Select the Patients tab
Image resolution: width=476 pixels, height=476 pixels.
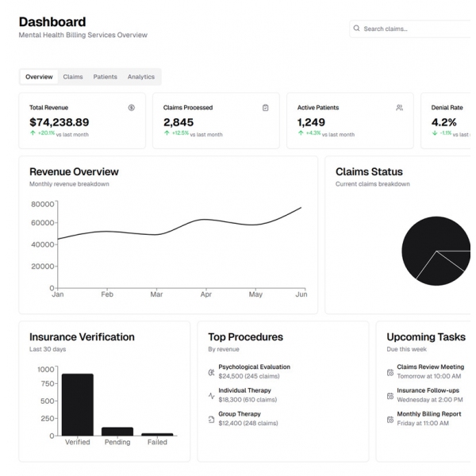click(x=105, y=77)
